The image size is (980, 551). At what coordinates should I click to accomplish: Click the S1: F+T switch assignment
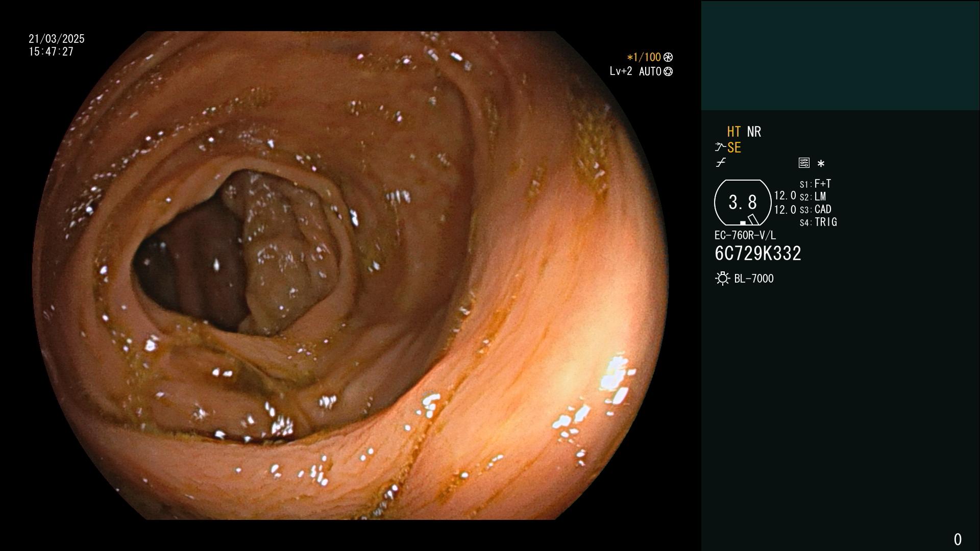click(815, 184)
